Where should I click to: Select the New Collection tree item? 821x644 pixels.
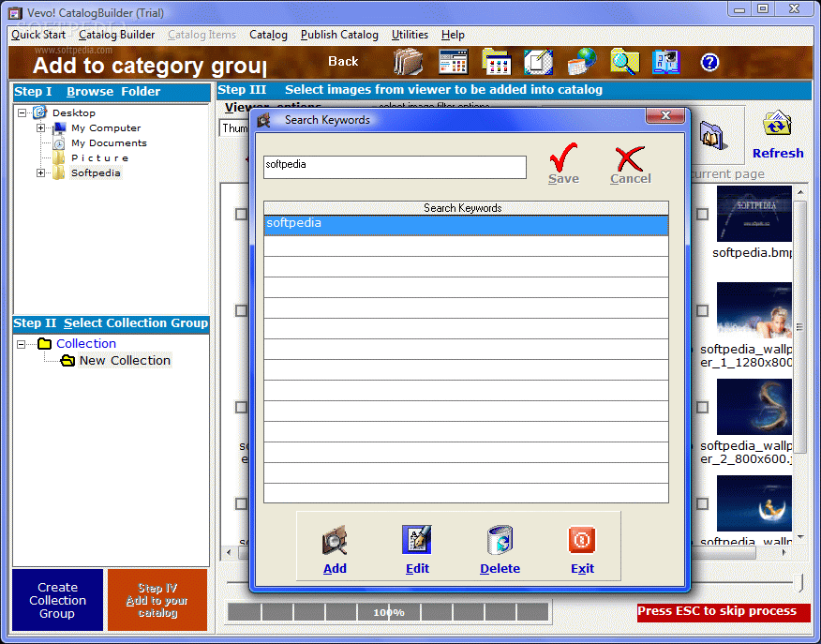click(x=125, y=360)
